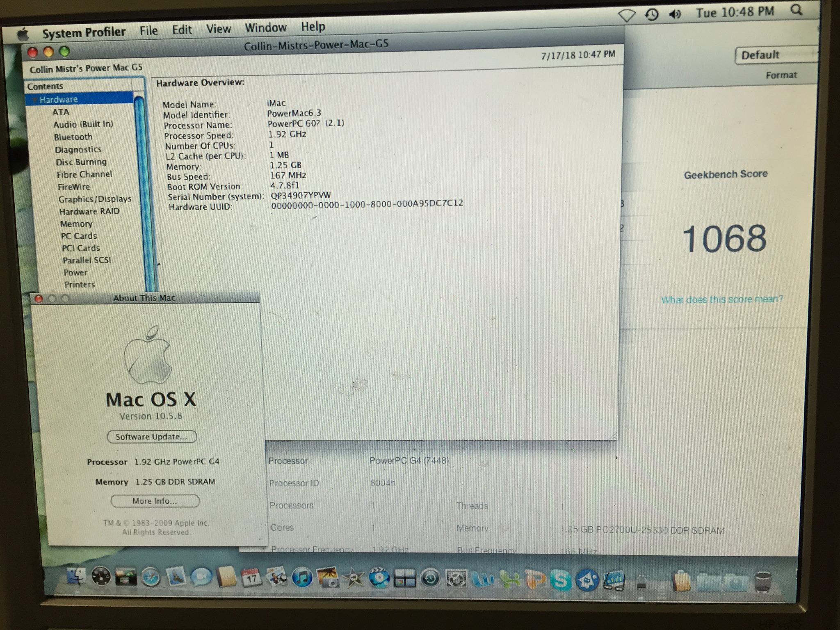Click the More Info button
This screenshot has height=630, width=840.
pyautogui.click(x=155, y=501)
